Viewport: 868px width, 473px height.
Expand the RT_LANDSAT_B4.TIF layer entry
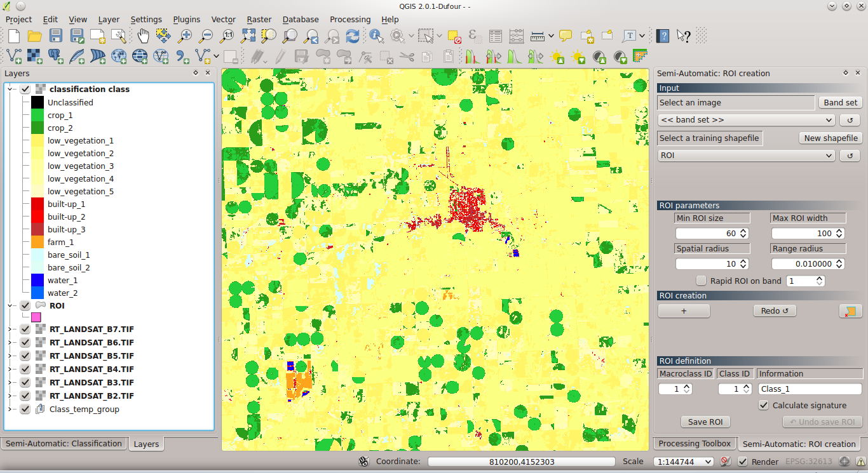click(8, 369)
